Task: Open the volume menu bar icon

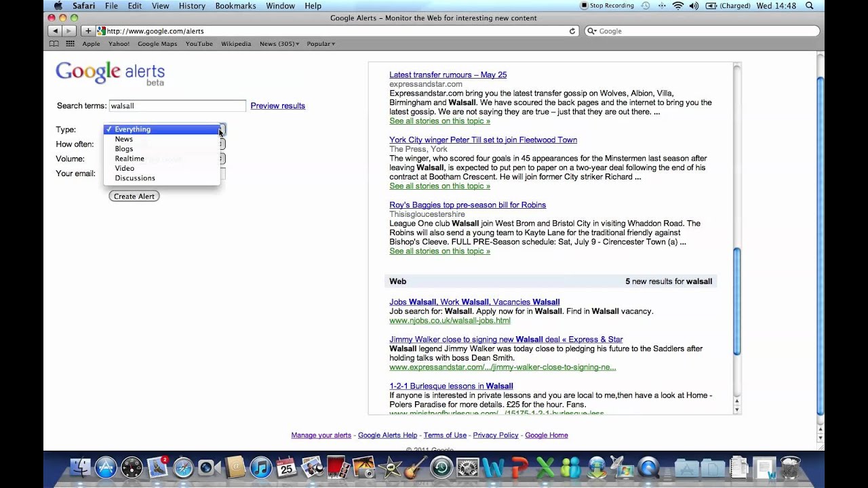Action: 694,5
